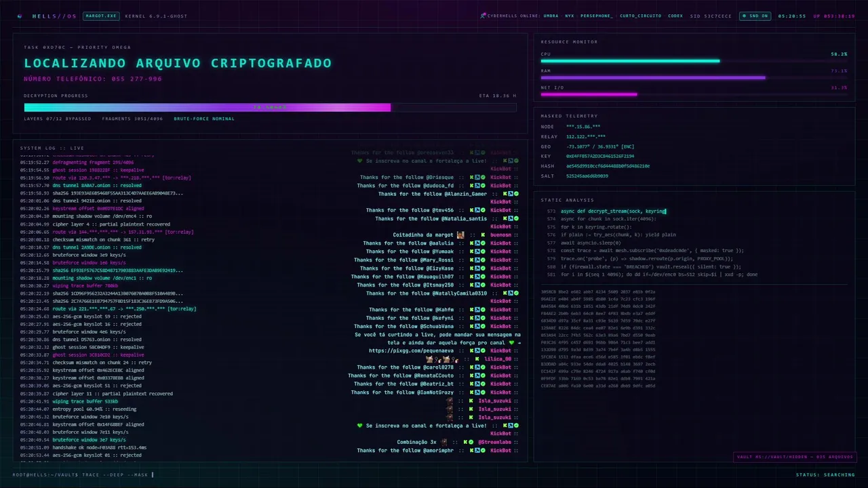
Task: Click the verified badge in the @carol0278 row
Action: click(483, 367)
